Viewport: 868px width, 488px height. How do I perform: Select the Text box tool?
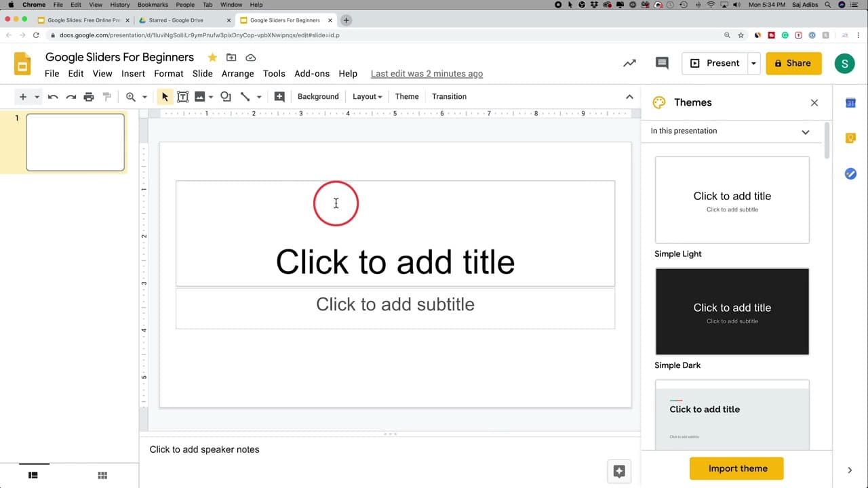(182, 97)
